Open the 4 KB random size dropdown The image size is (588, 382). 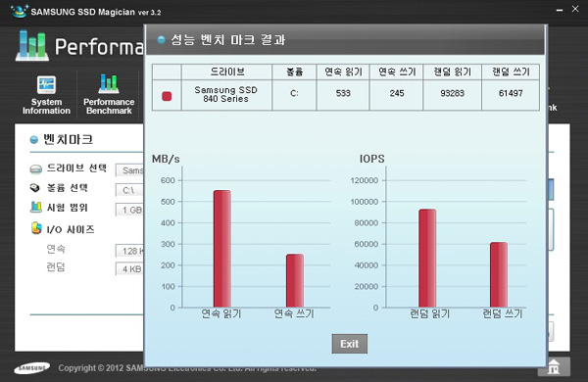[x=129, y=268]
